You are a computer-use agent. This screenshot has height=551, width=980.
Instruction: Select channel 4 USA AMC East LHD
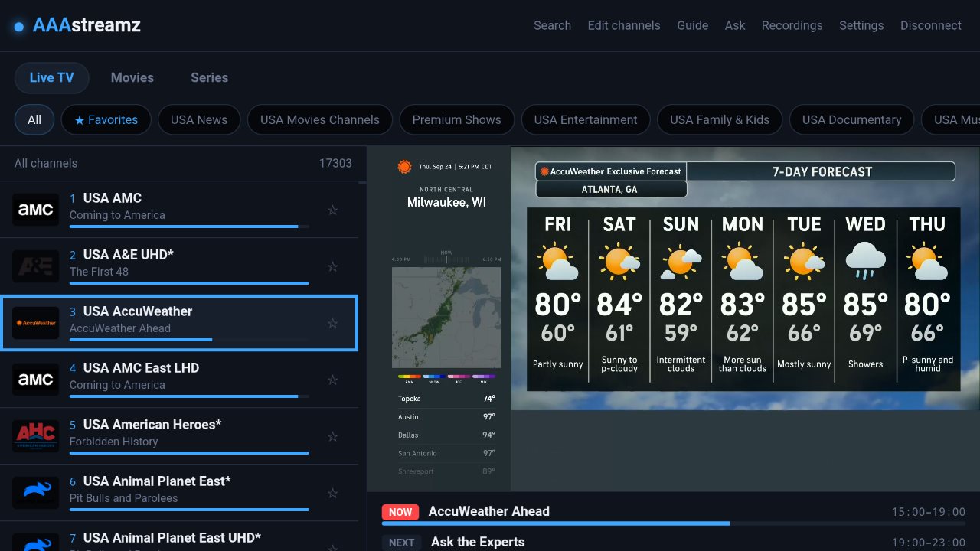pyautogui.click(x=179, y=380)
